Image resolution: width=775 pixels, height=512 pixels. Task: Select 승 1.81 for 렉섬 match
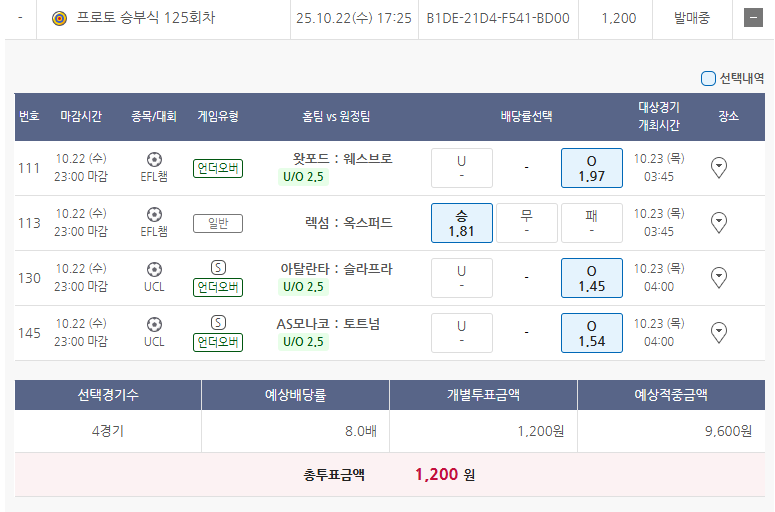461,223
